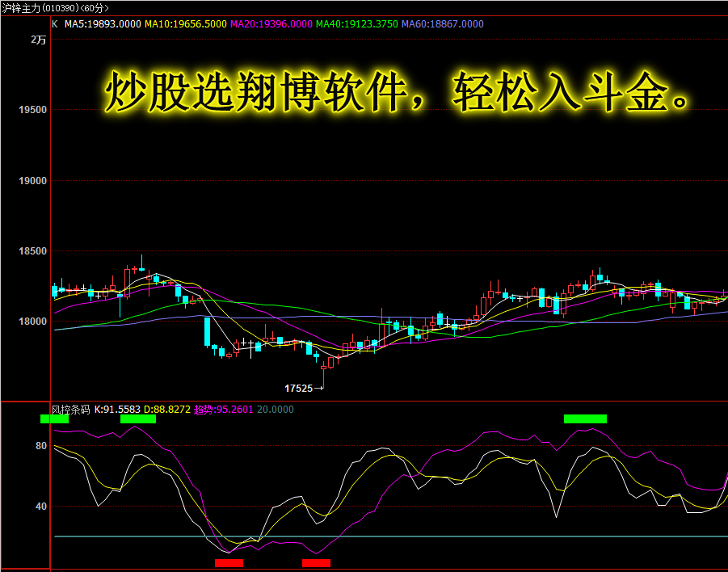Select the 趋势:95.2601 indicator value
The image size is (728, 572).
[x=223, y=410]
